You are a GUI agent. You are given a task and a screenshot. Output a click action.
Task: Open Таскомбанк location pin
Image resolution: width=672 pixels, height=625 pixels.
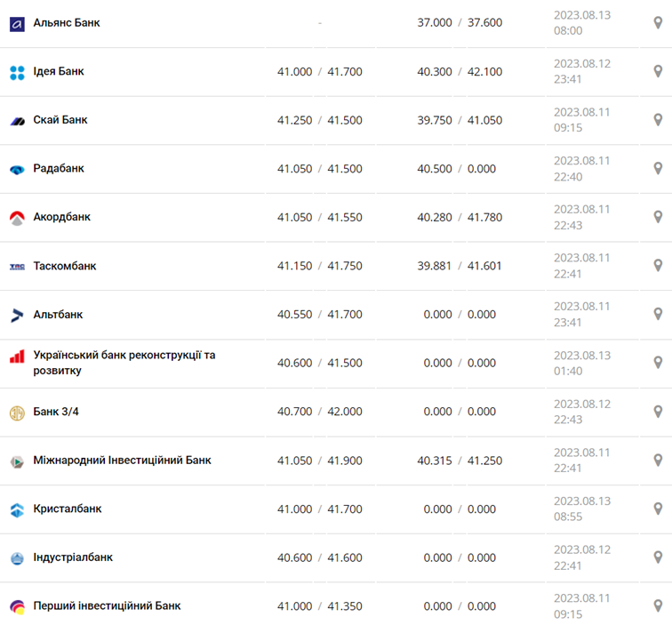click(658, 266)
